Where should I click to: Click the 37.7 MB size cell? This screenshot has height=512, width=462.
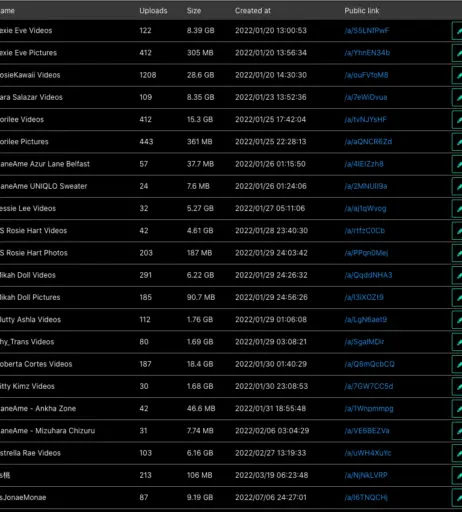[200, 164]
